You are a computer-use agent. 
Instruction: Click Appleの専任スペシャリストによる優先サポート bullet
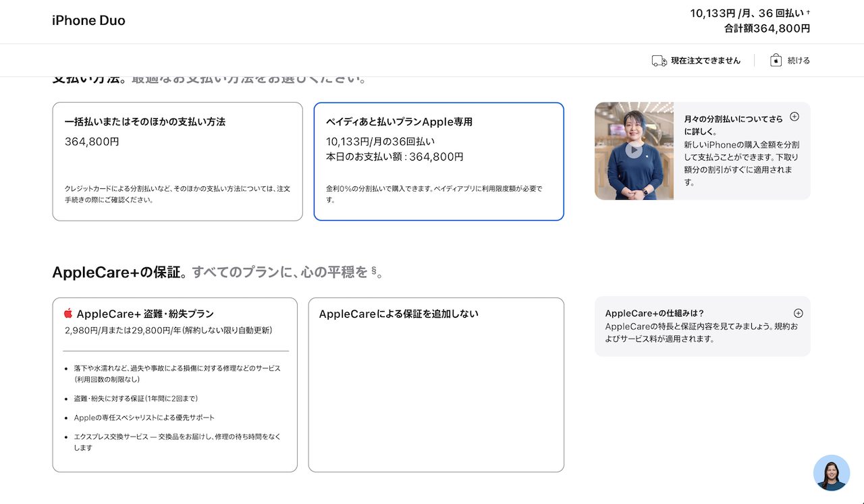tap(144, 418)
